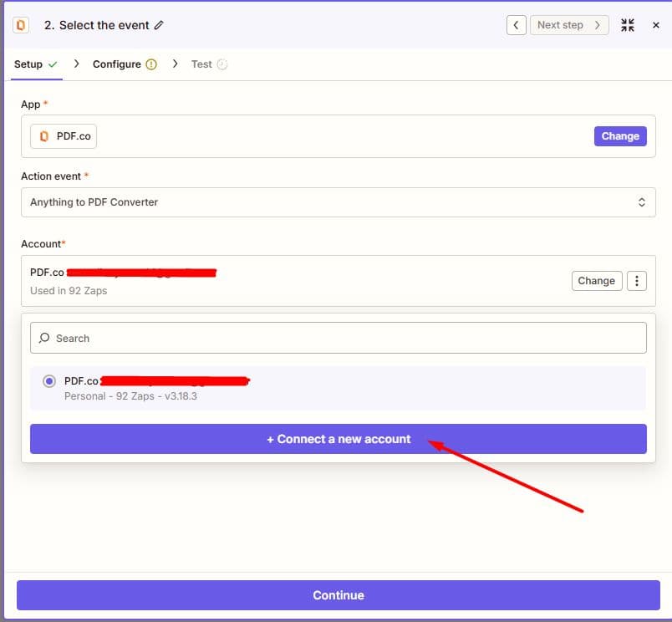The width and height of the screenshot is (672, 622).
Task: Click the Configure warning icon
Action: coord(150,64)
